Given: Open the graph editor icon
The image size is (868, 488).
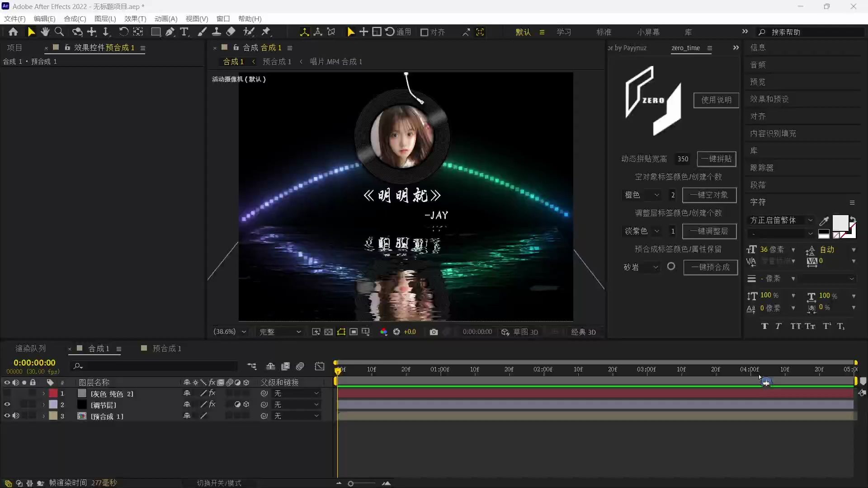Looking at the screenshot, I should [320, 366].
